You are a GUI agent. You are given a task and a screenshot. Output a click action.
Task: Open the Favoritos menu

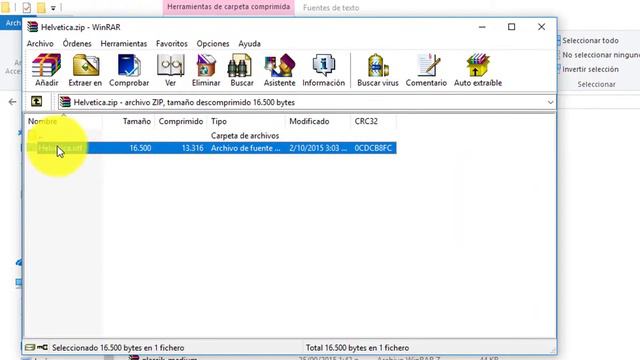pos(171,44)
